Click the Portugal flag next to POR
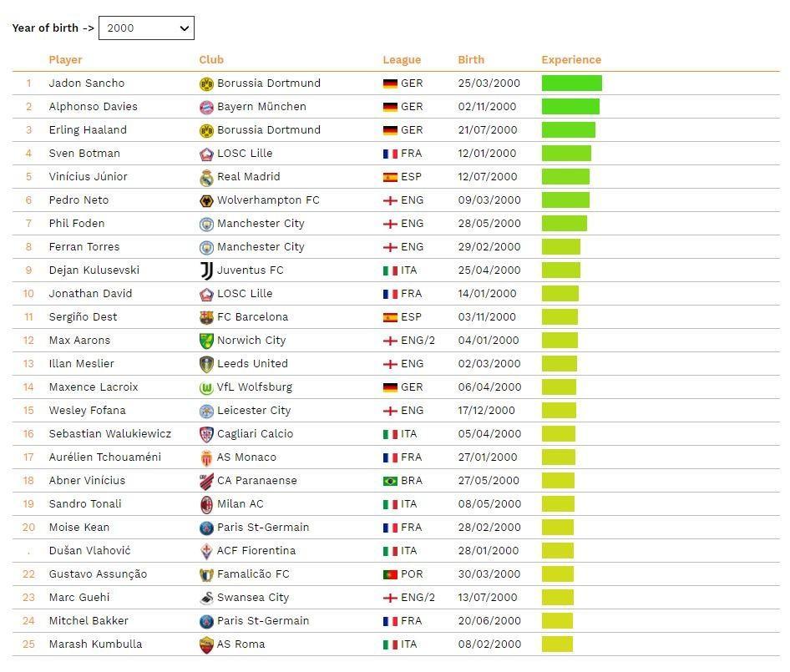Image resolution: width=790 pixels, height=672 pixels. click(x=390, y=575)
